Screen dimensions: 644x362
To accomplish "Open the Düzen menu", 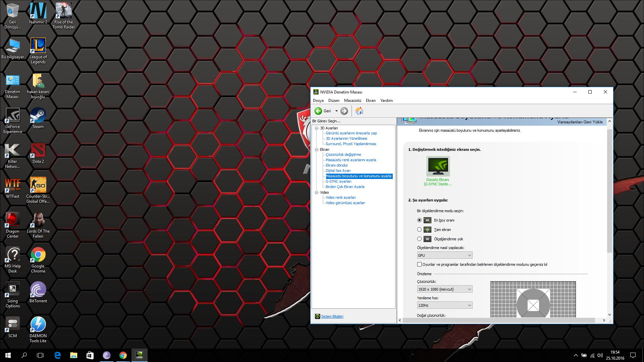I will pos(334,101).
